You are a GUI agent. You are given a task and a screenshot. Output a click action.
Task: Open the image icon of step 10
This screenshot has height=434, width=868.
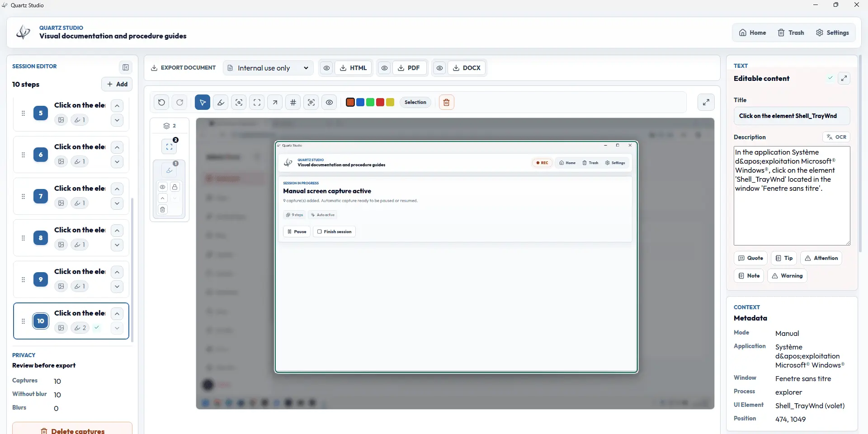click(x=61, y=328)
